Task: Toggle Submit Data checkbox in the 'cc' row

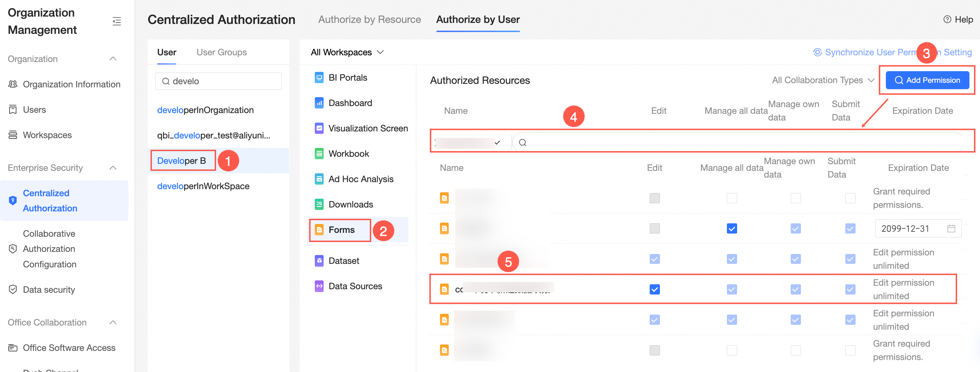Action: tap(850, 289)
